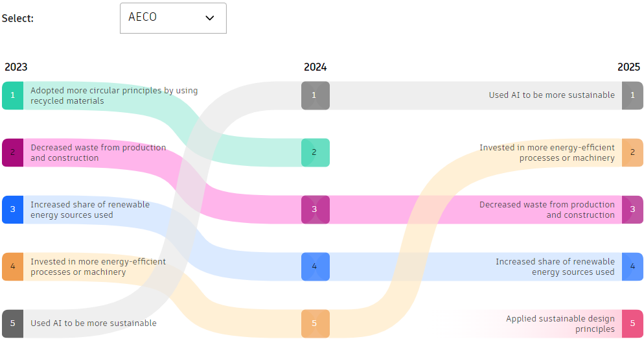Open the AECO industry dropdown
This screenshot has height=339, width=644.
173,18
